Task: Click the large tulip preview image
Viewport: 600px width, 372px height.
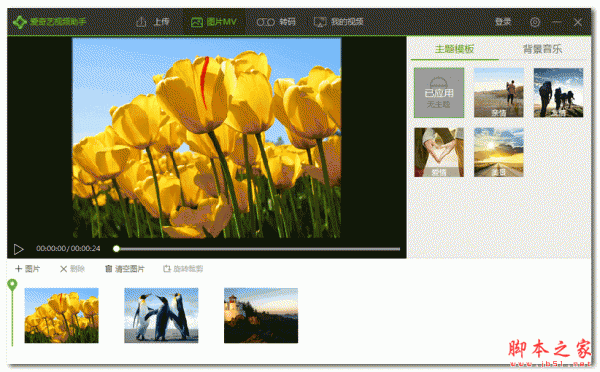Action: [x=207, y=138]
